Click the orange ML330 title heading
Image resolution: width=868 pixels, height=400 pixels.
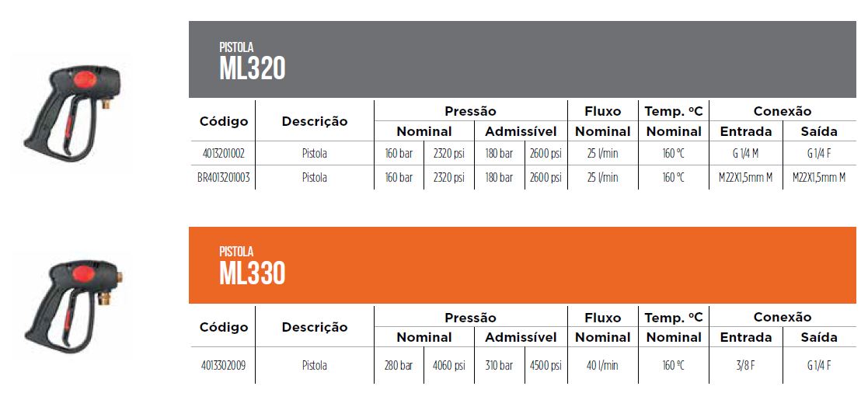(x=253, y=273)
